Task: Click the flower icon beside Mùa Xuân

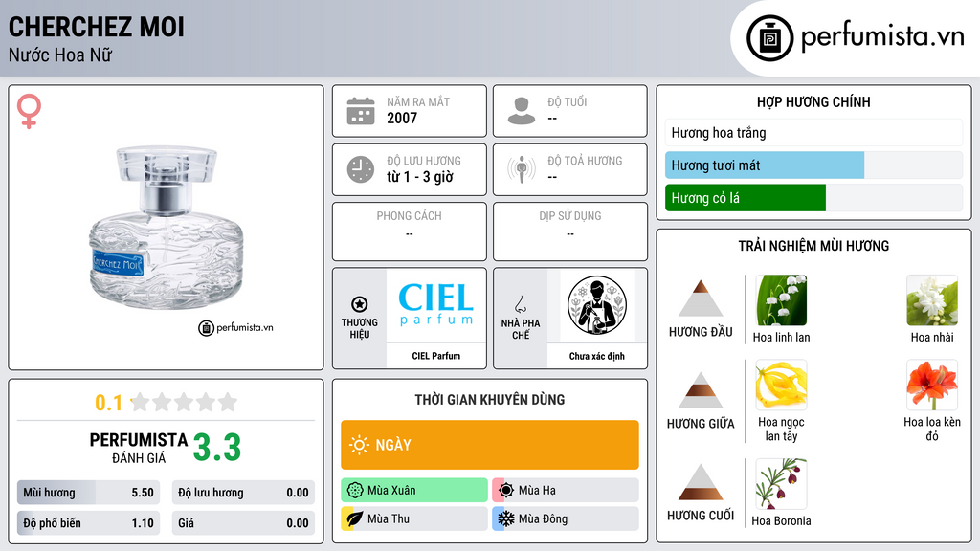Action: [x=355, y=491]
